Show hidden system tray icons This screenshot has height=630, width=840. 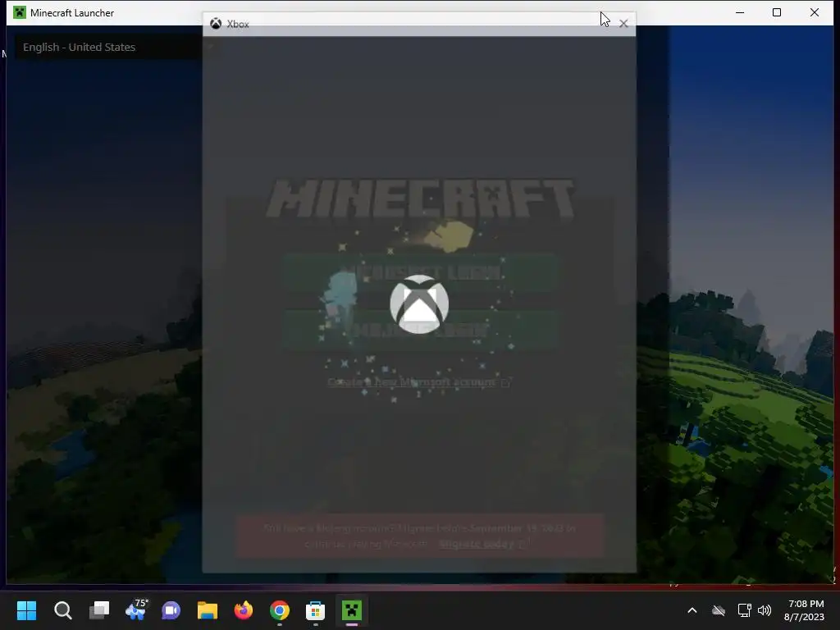[x=692, y=610]
